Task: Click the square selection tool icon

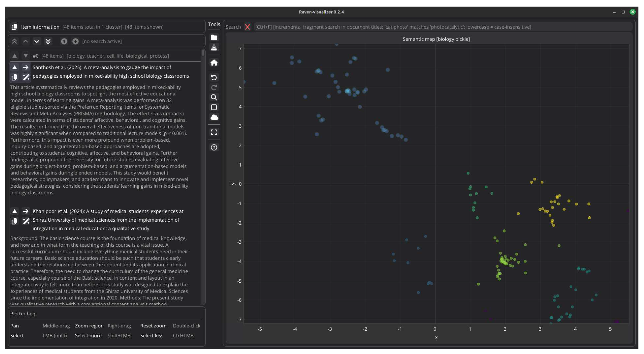Action: tap(214, 107)
